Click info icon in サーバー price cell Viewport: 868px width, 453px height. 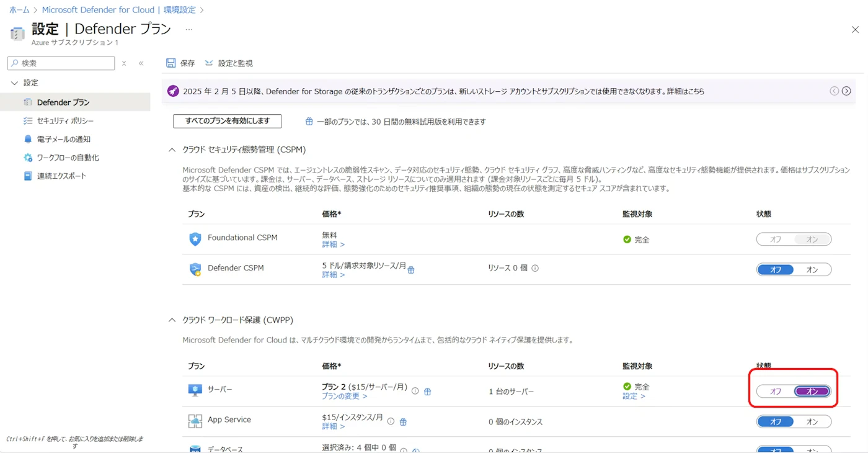[415, 391]
